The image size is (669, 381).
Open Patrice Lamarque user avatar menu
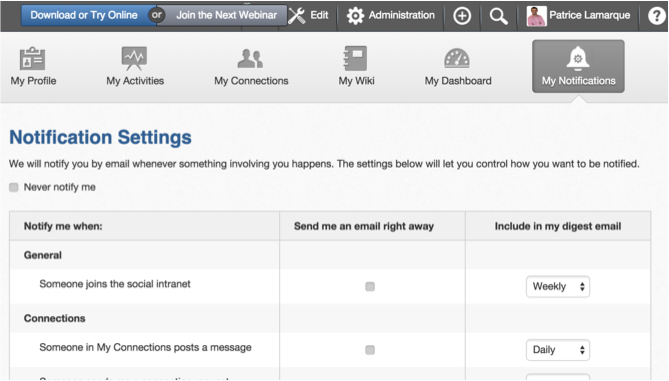(x=536, y=16)
